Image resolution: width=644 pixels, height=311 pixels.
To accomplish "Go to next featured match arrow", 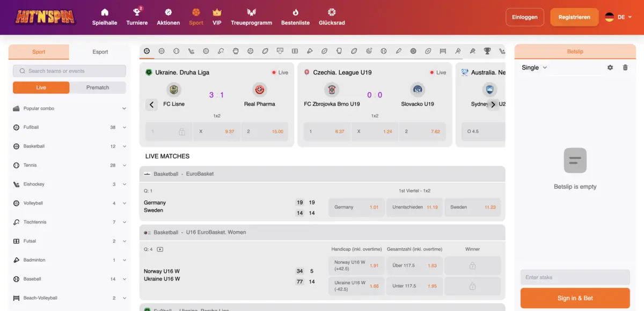I will pos(493,105).
